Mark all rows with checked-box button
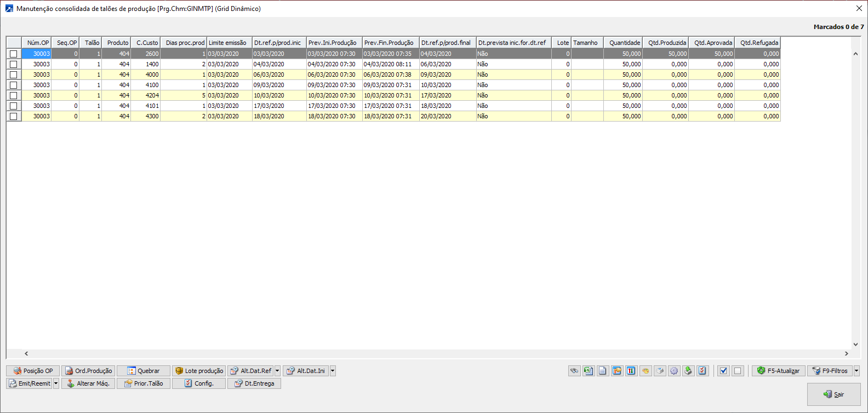The image size is (868, 413). point(723,371)
